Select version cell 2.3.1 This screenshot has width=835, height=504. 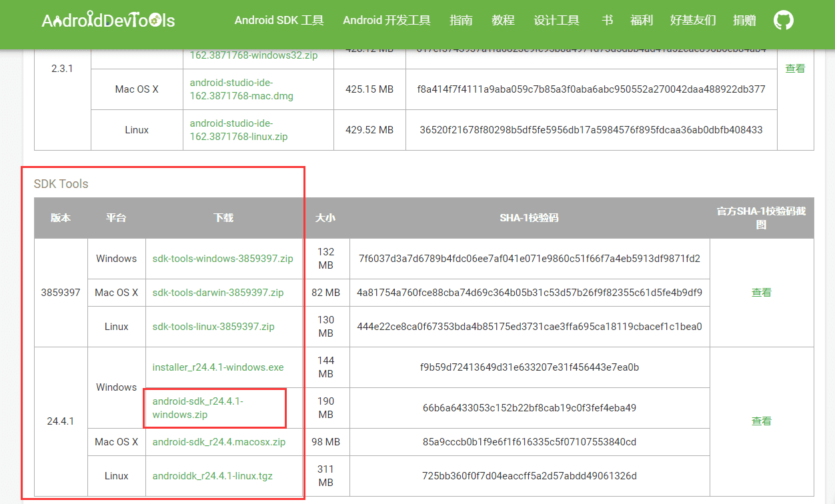coord(62,69)
